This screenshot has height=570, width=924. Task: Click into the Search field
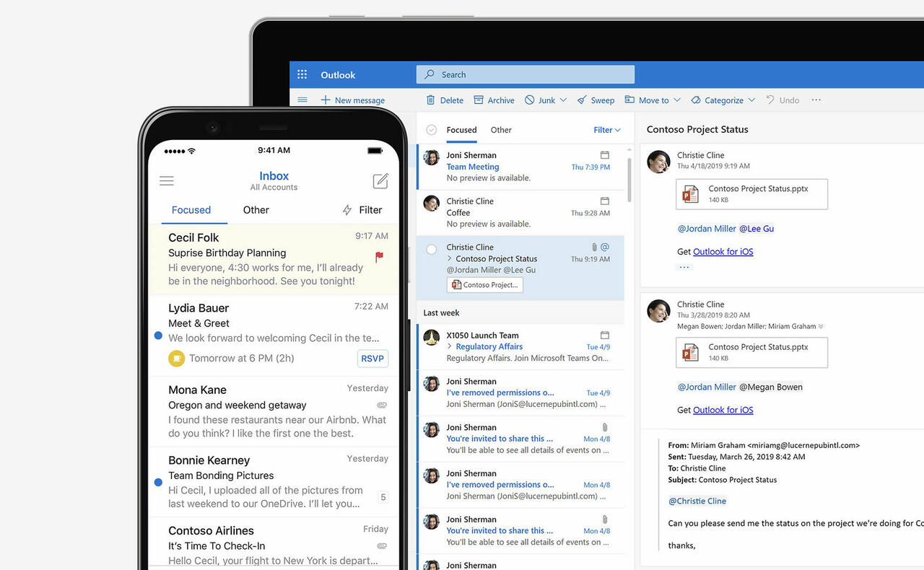[526, 74]
